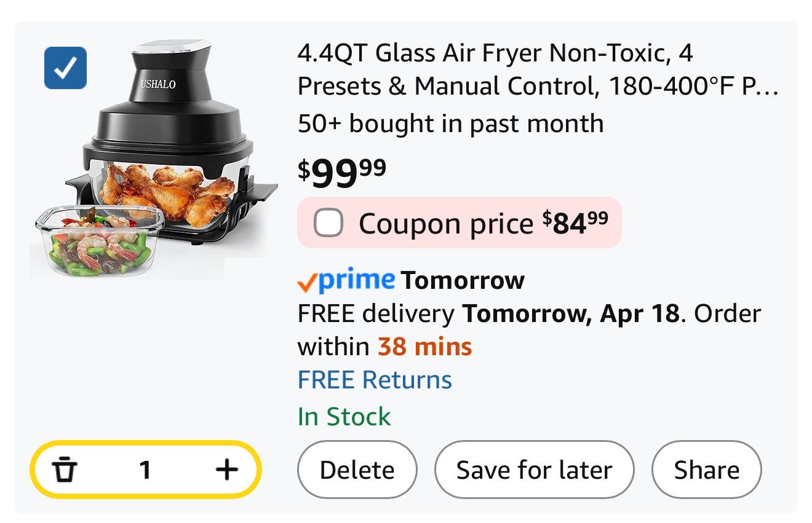Click the In Stock status text
This screenshot has width=812, height=523.
[x=344, y=417]
